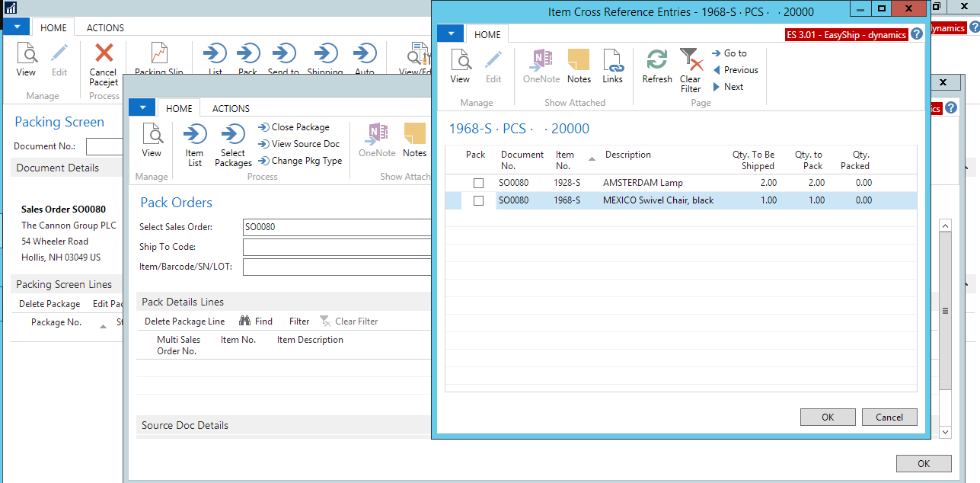Click scrollbar up arrow on right

[x=945, y=226]
